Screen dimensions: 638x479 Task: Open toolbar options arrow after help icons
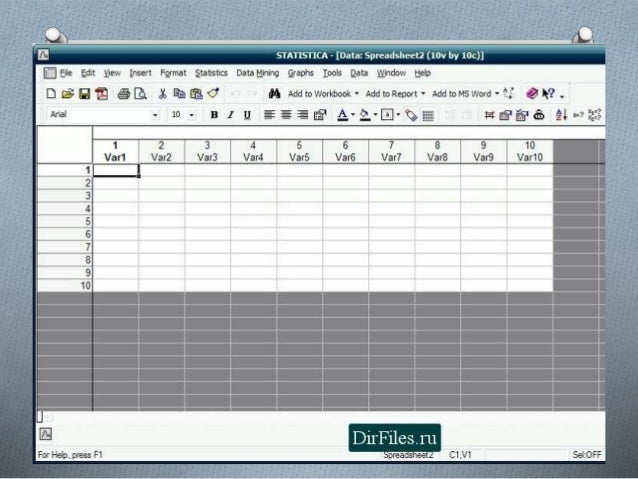point(562,96)
